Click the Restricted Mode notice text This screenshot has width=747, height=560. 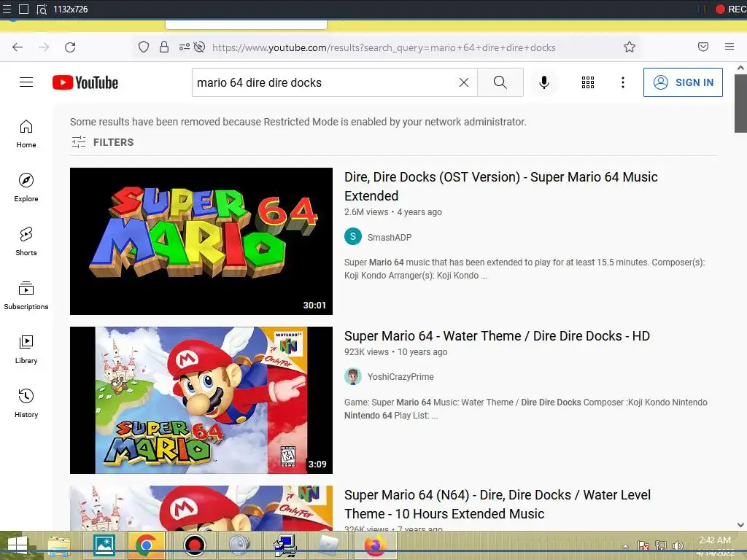tap(298, 122)
